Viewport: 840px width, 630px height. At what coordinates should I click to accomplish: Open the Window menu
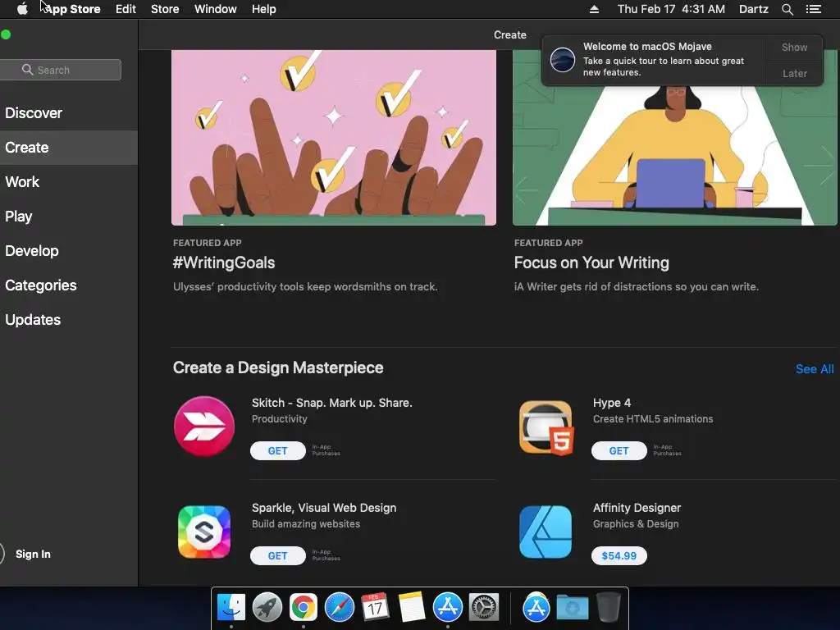pyautogui.click(x=216, y=9)
